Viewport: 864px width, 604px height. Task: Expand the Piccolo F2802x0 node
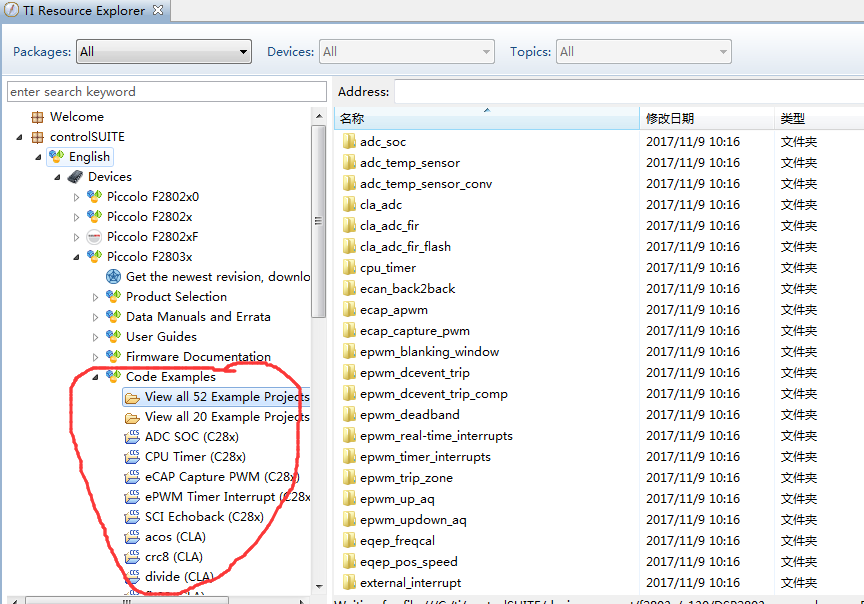tap(76, 197)
